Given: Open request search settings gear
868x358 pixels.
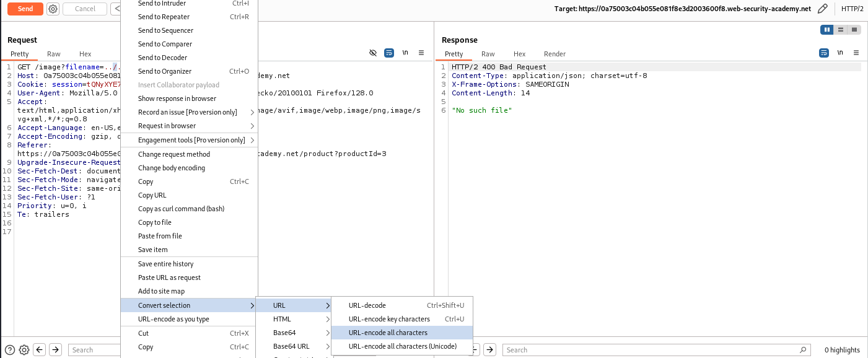Looking at the screenshot, I should pos(24,350).
